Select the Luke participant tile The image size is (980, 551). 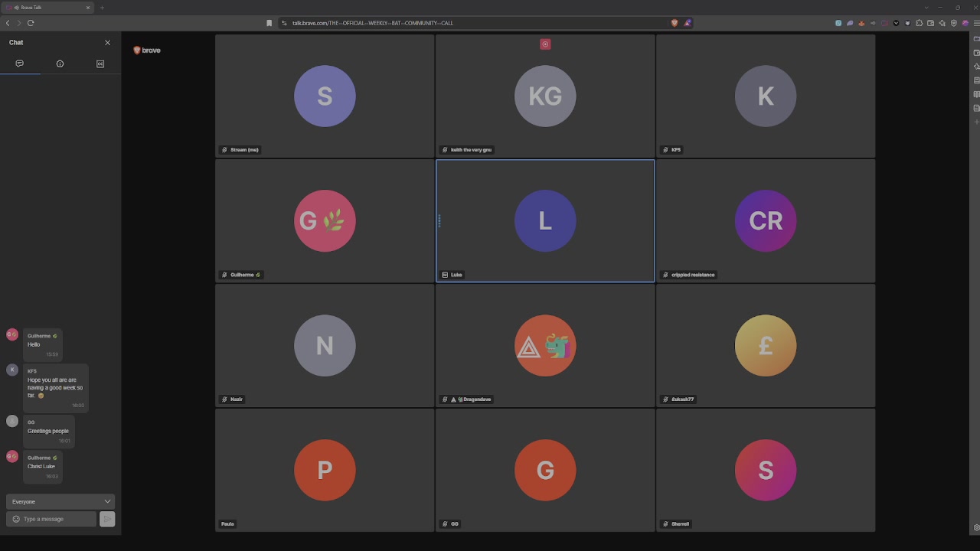click(x=545, y=220)
